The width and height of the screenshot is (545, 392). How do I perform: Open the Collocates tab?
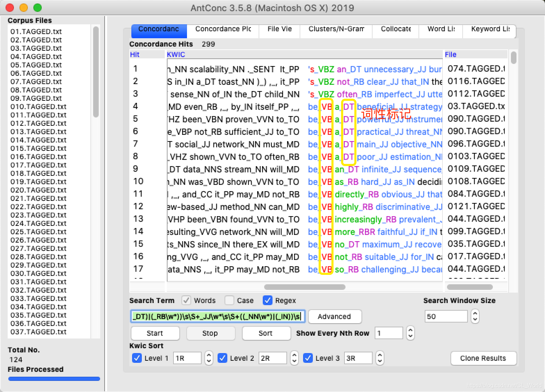pyautogui.click(x=396, y=31)
